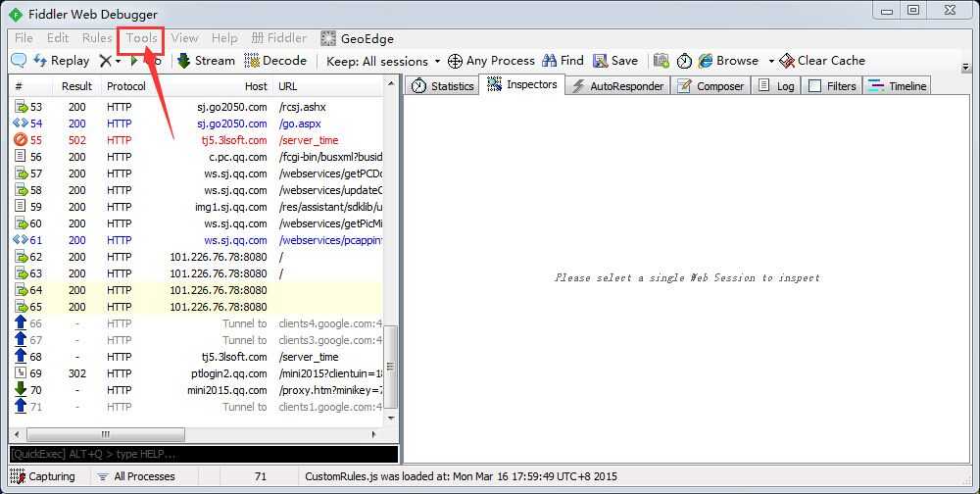Click the green download arrow of session 70
Viewport: 980px width, 494px height.
pos(20,389)
